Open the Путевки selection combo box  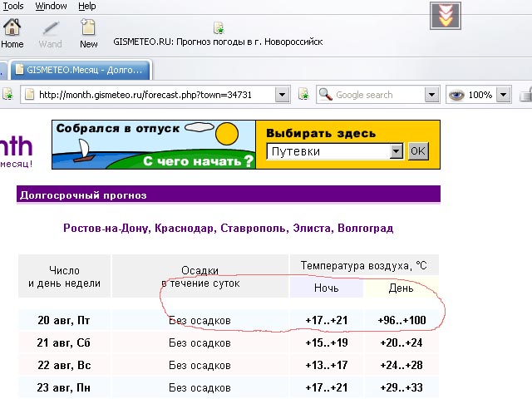(396, 151)
